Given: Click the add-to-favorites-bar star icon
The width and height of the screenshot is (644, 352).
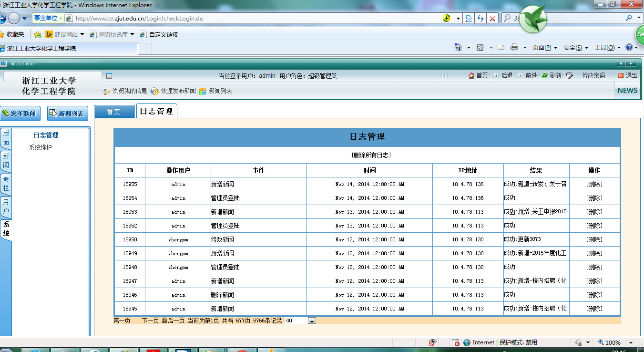Looking at the screenshot, I should (38, 34).
